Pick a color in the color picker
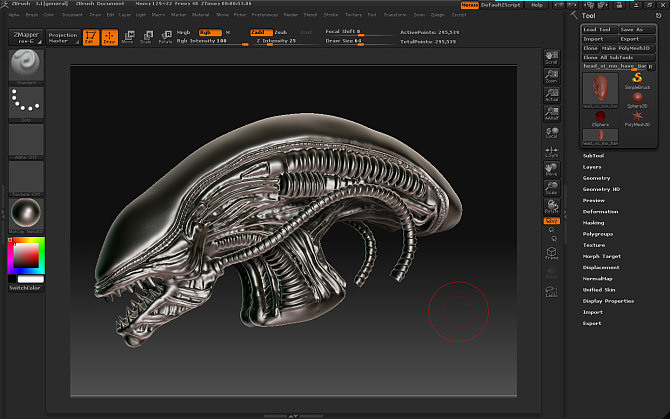 coord(26,255)
